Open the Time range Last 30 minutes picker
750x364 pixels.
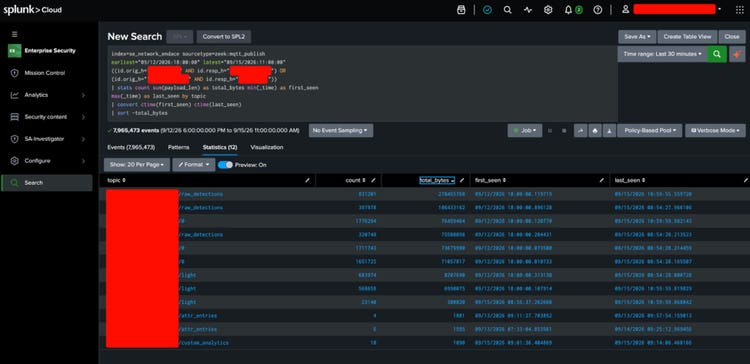tap(662, 54)
